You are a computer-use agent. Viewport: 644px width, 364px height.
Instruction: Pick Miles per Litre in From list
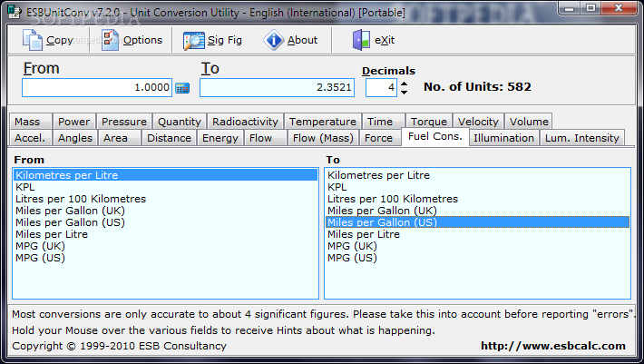[165, 234]
